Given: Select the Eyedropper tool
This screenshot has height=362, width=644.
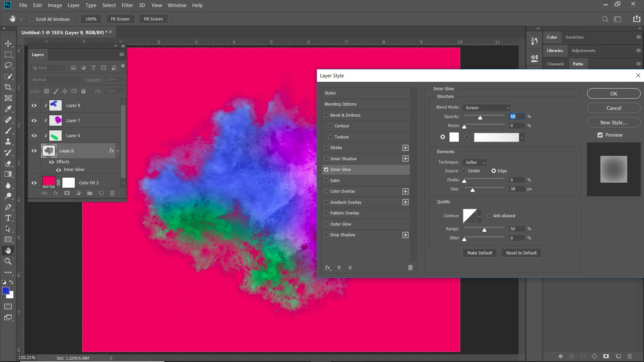Looking at the screenshot, I should [8, 109].
